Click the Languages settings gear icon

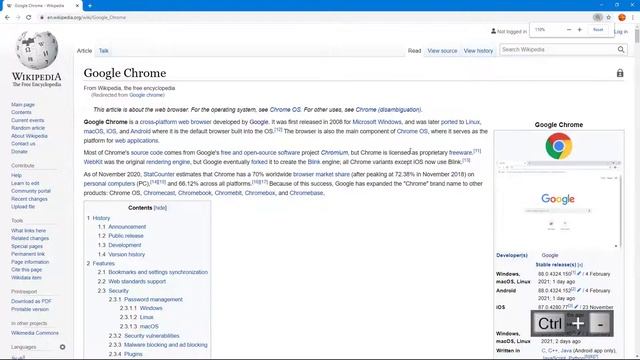pos(62,347)
